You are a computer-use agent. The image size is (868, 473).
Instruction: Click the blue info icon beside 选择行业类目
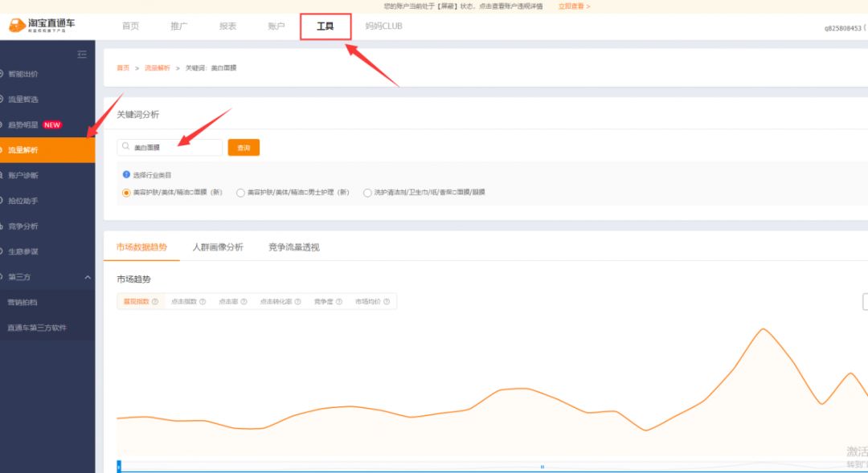(126, 174)
